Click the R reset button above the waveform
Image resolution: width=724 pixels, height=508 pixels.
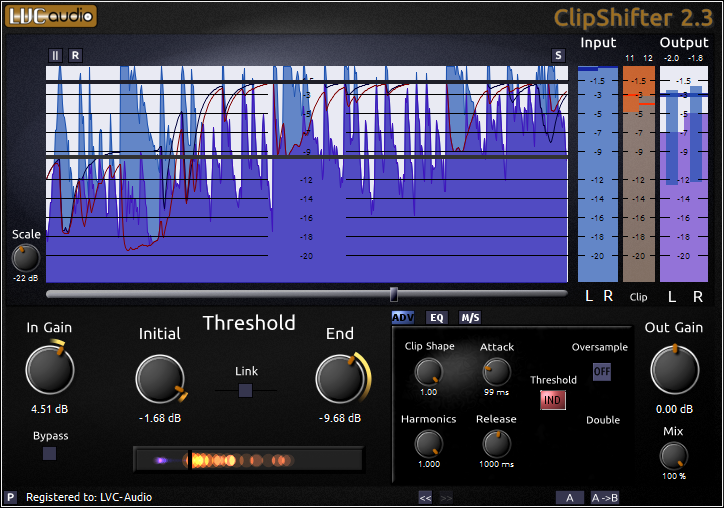coord(76,55)
